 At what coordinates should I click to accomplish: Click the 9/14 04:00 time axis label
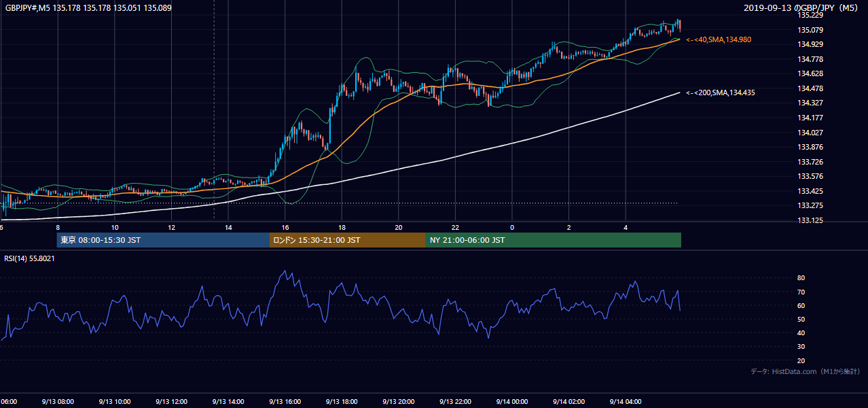[626, 402]
